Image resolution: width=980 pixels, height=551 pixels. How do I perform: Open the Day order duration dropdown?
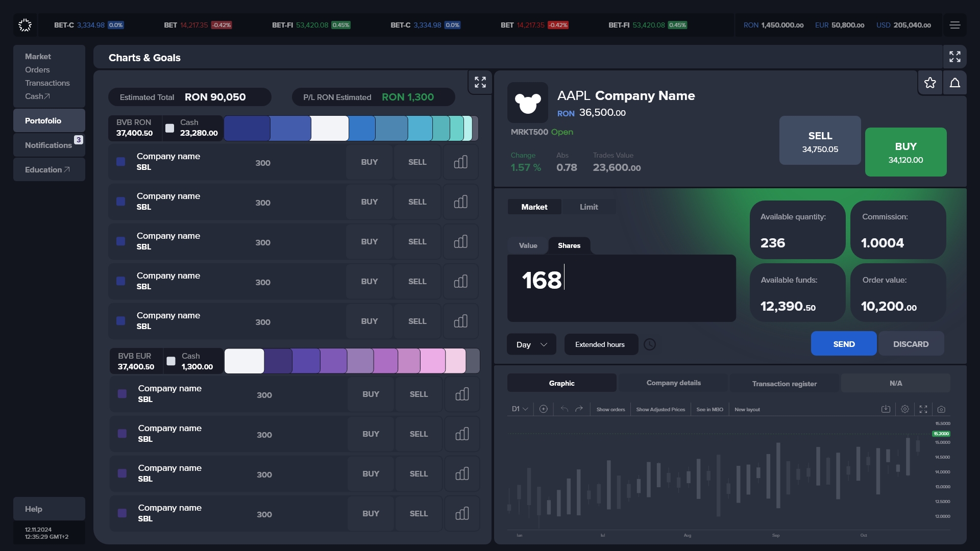531,344
